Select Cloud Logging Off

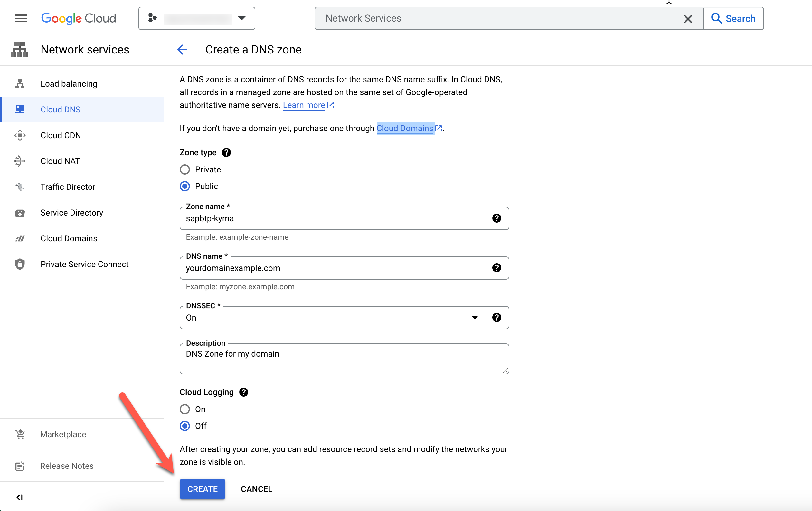click(185, 426)
